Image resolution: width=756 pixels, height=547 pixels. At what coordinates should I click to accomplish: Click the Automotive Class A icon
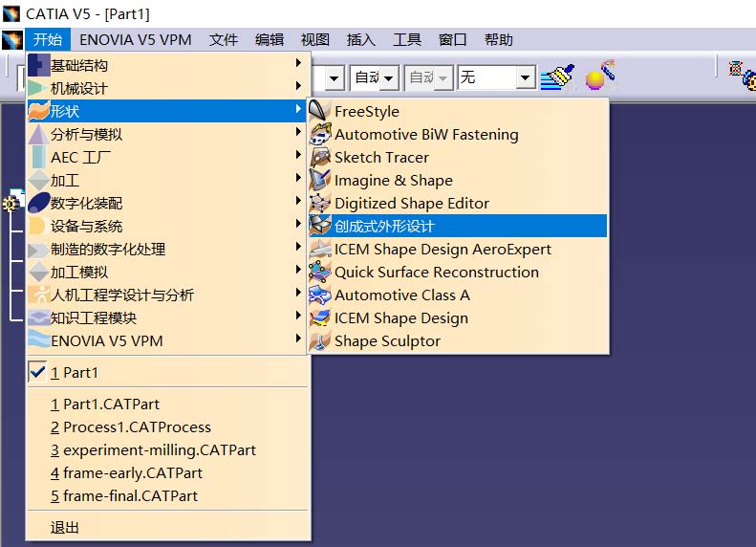coord(319,295)
